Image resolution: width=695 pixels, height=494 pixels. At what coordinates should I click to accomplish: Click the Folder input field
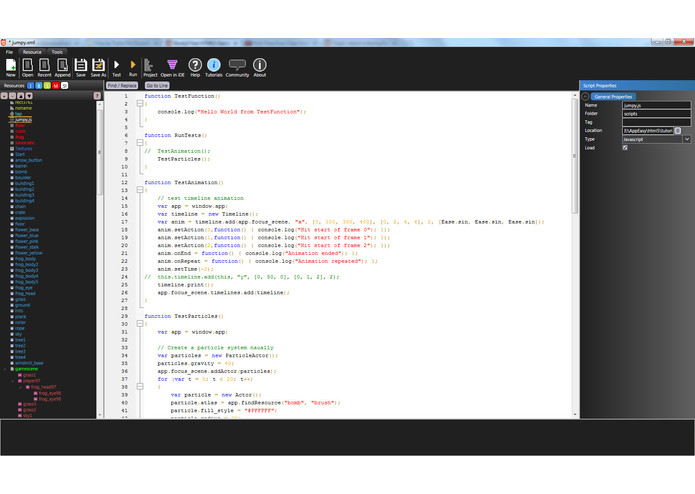656,114
